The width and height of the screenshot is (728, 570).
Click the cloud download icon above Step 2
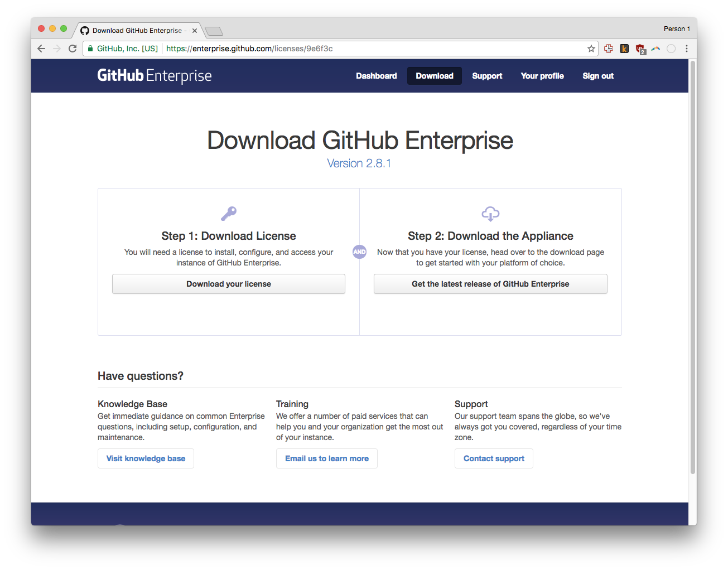[x=490, y=214]
